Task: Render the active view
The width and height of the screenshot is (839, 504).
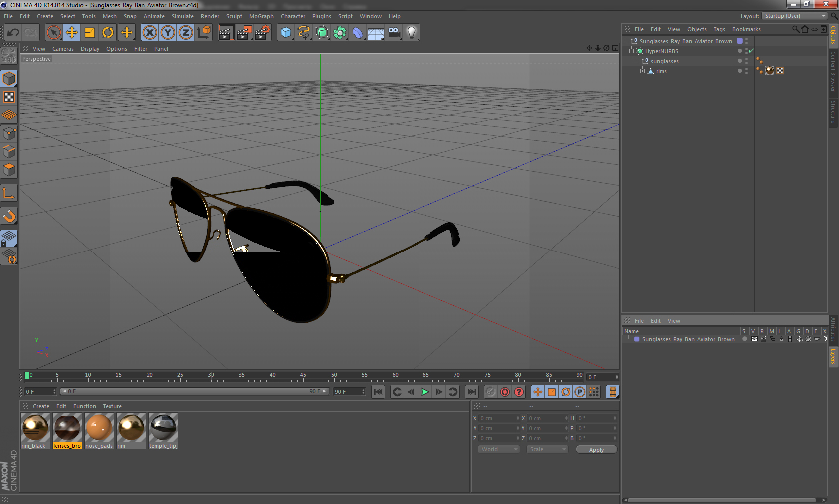Action: coord(226,33)
